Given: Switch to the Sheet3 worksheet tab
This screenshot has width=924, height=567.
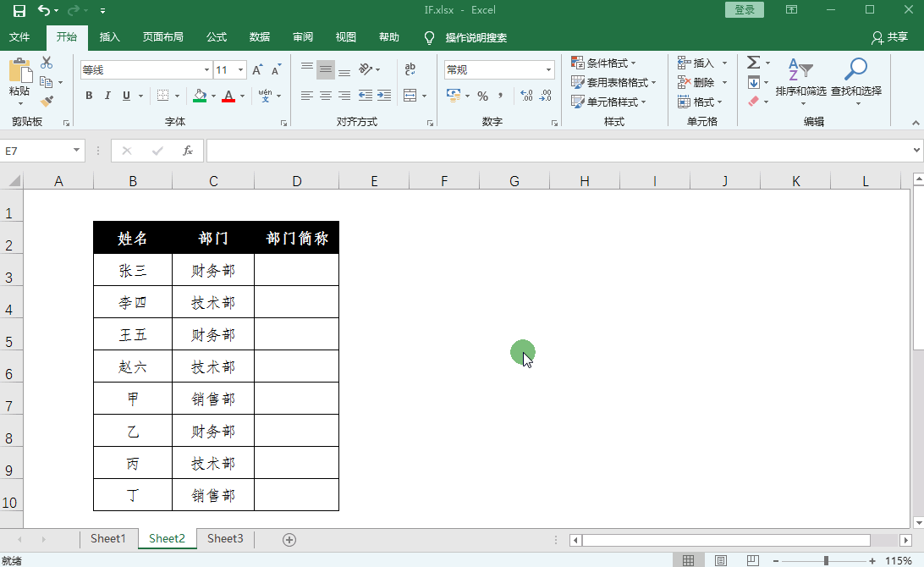Looking at the screenshot, I should click(225, 538).
